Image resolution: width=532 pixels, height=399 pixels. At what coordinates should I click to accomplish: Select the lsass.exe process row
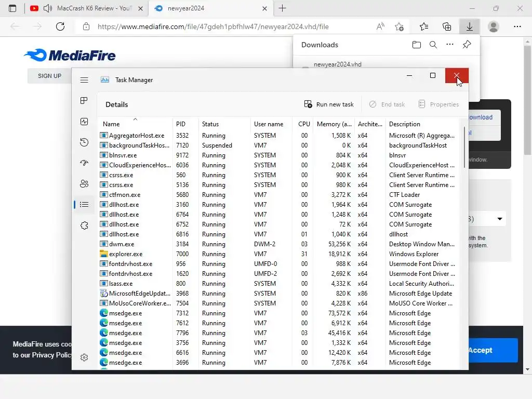point(278,284)
